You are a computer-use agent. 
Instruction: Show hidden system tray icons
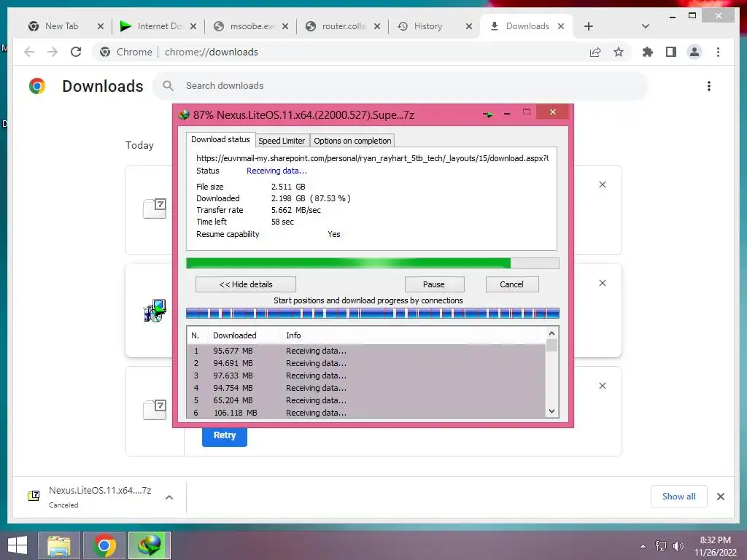coord(643,546)
